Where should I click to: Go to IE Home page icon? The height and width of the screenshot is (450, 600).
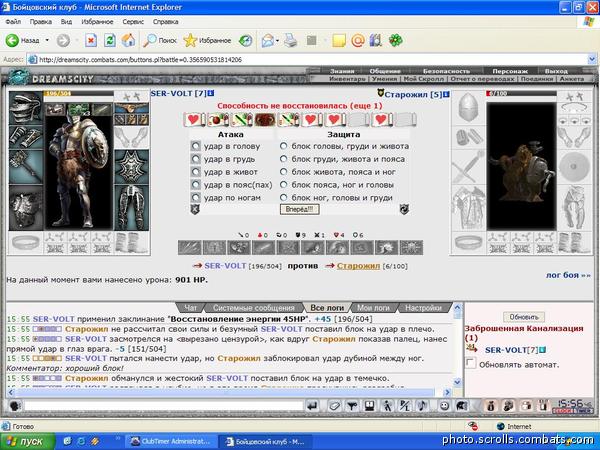pos(128,40)
